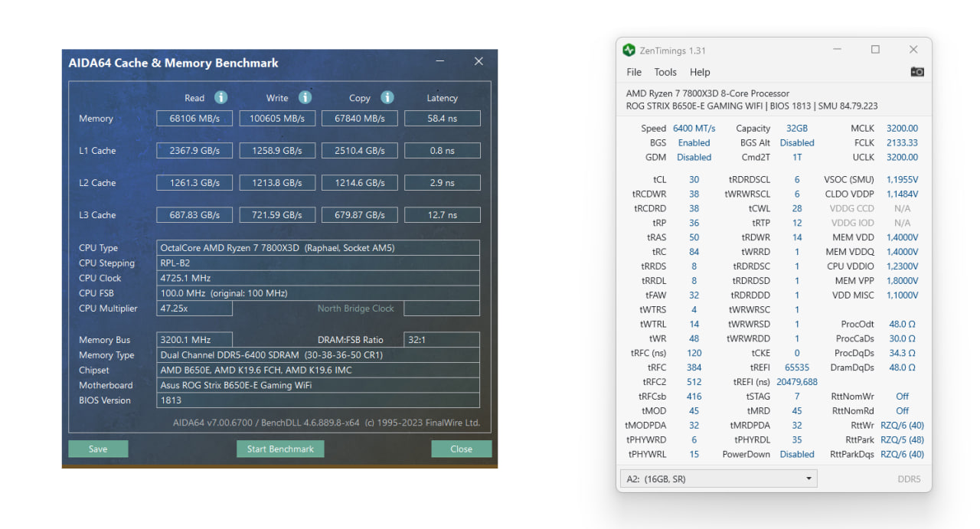Click the tRAS value 50
980x529 pixels.
tap(694, 237)
